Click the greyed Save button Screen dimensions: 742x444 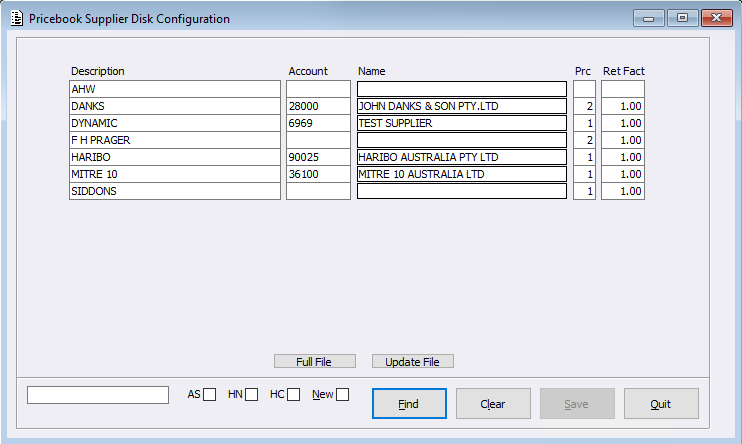[577, 404]
